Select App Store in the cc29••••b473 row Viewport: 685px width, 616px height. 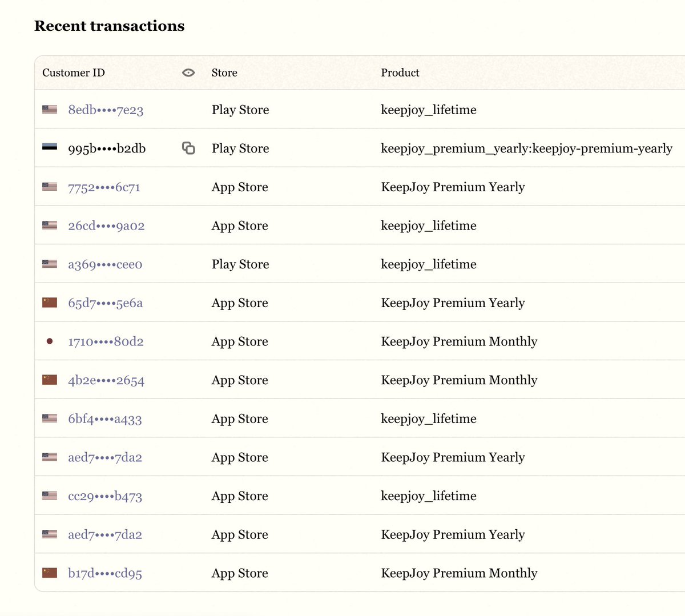click(x=240, y=496)
